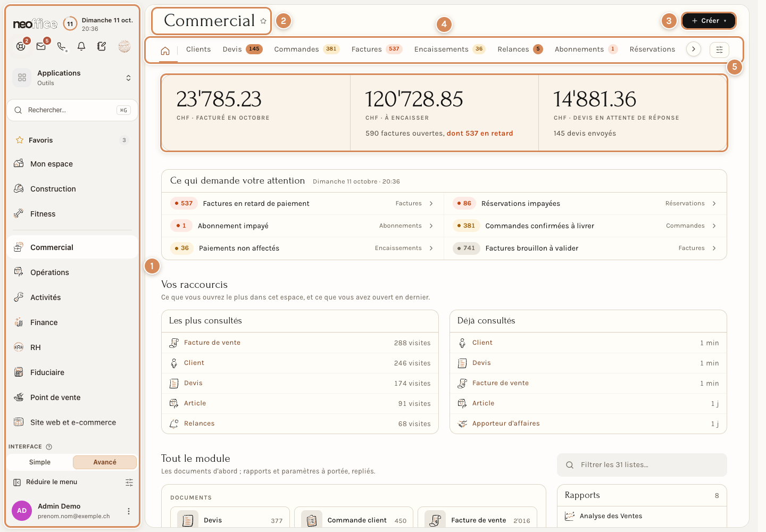Screen dimensions: 766x532
Task: Switch interface to Simple mode
Action: tap(40, 462)
